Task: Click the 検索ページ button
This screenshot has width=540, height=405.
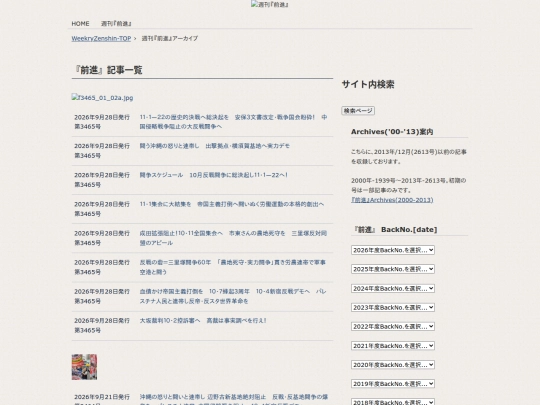Action: coord(358,111)
